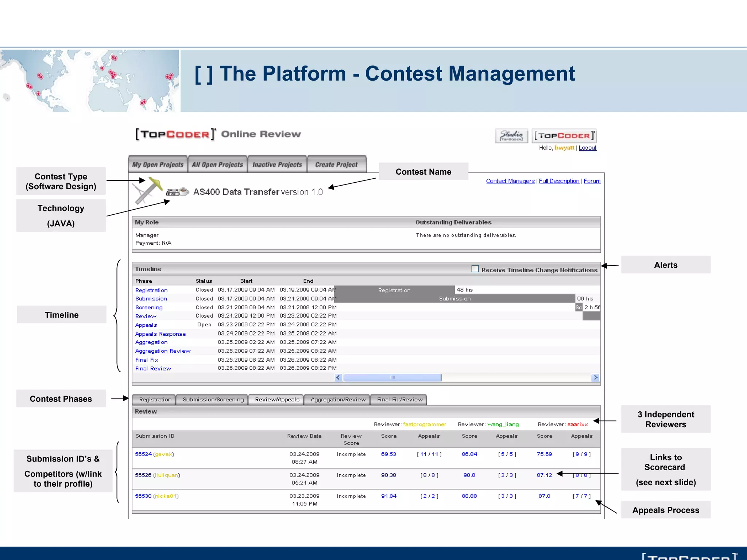Click the Contact Managers link

click(510, 181)
